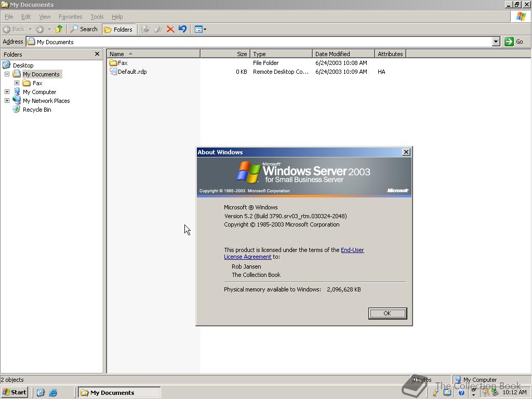Open the Search pane in Explorer
Image resolution: width=532 pixels, height=399 pixels.
(84, 29)
